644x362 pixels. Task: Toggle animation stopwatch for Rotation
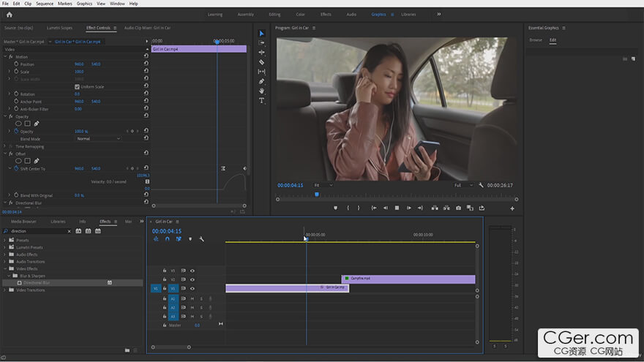(16, 94)
